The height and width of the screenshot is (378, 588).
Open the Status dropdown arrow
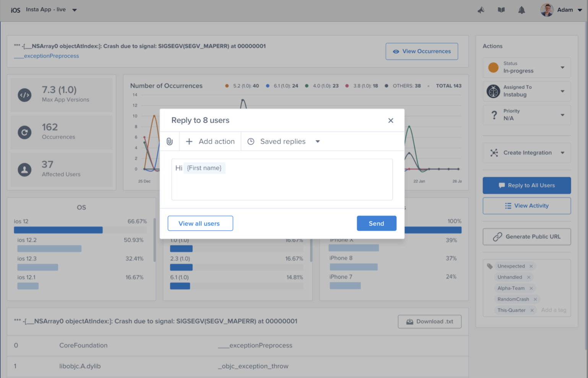(562, 68)
